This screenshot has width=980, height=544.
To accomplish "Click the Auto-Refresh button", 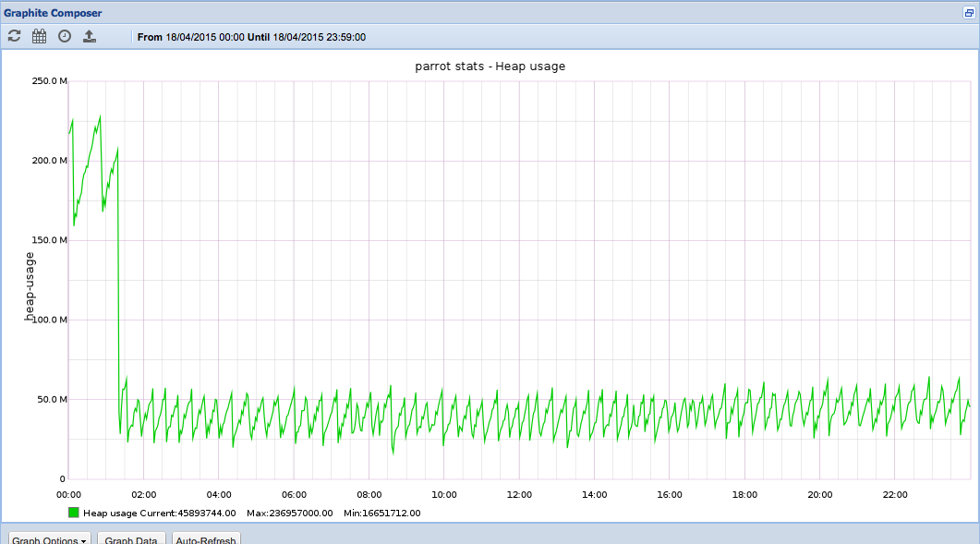I will [x=206, y=539].
